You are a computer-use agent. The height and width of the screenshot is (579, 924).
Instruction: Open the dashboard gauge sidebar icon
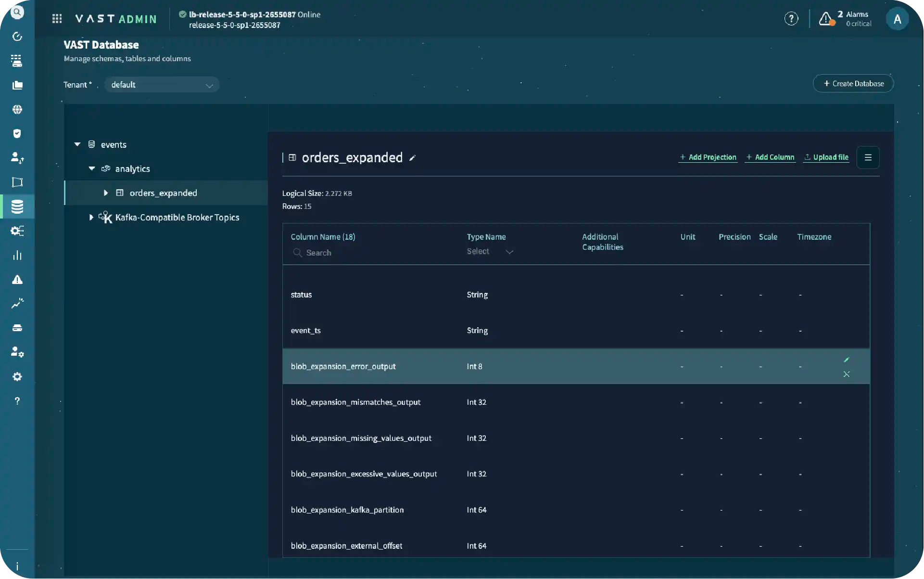(17, 37)
